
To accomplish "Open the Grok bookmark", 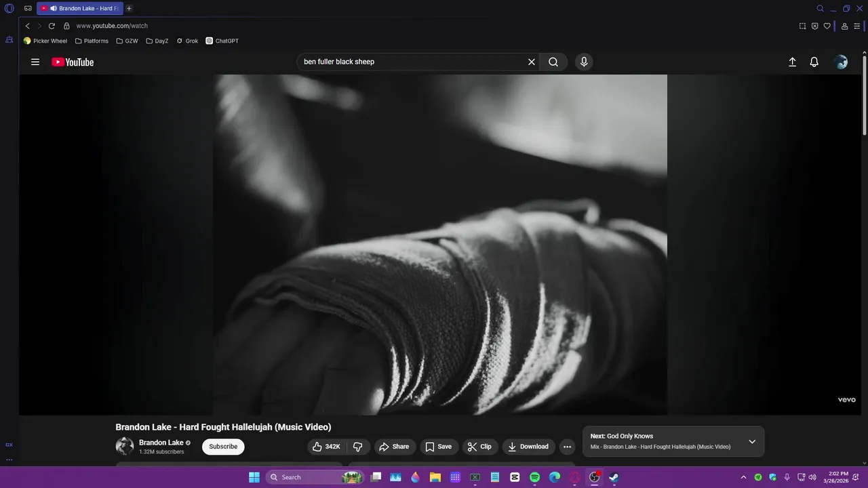I will [x=187, y=41].
